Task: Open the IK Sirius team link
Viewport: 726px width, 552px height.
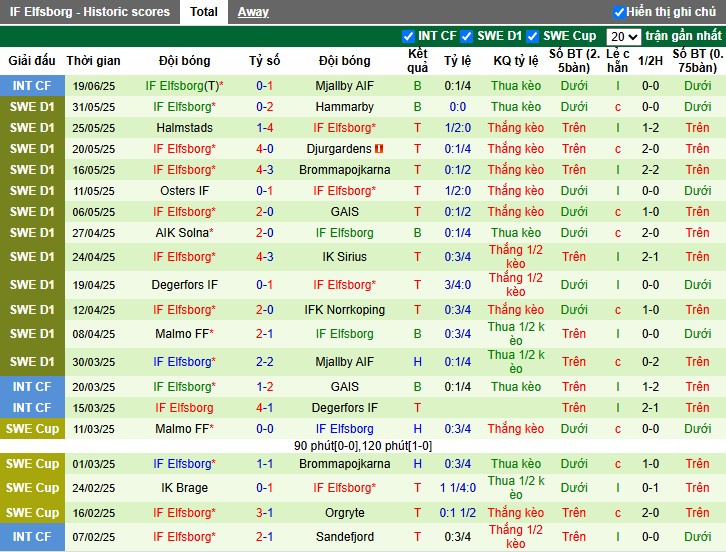Action: (x=344, y=257)
